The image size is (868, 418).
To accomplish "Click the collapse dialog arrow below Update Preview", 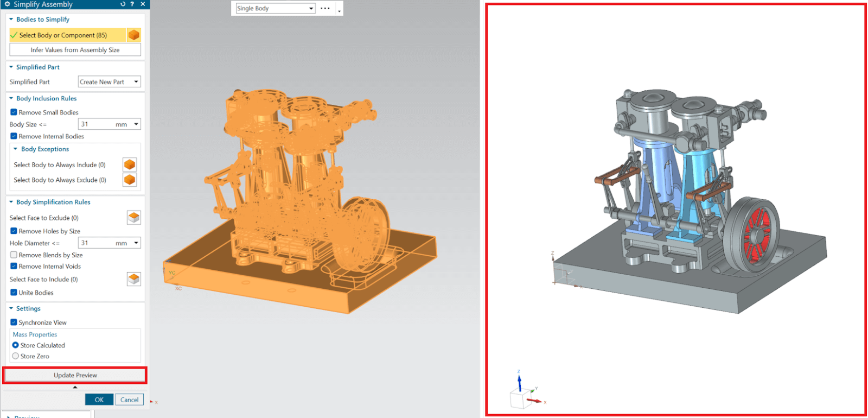I will click(x=75, y=387).
